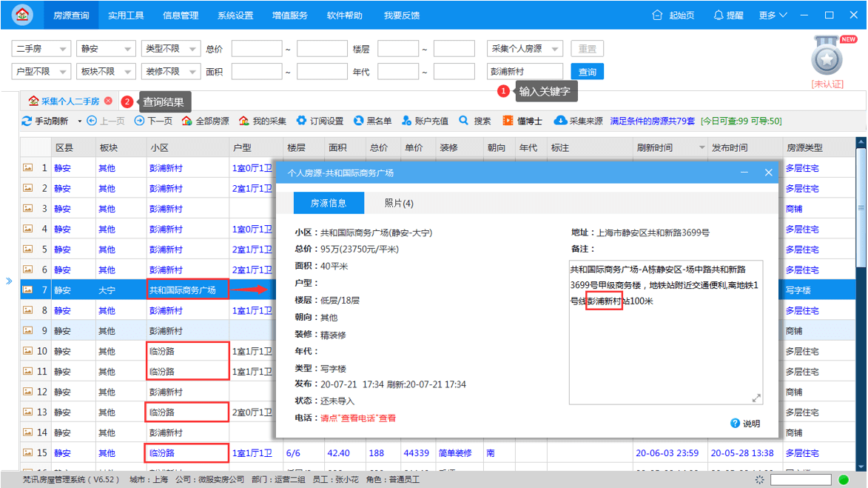Screen dimensions: 868x488
Task: Click the red 查看电话 link text
Action: coord(357,418)
